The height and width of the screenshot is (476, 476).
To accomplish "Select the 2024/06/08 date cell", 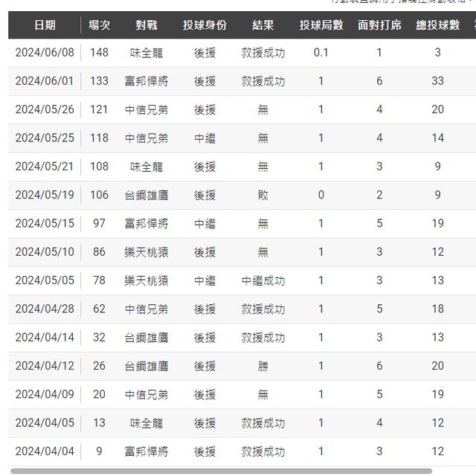I will (45, 53).
